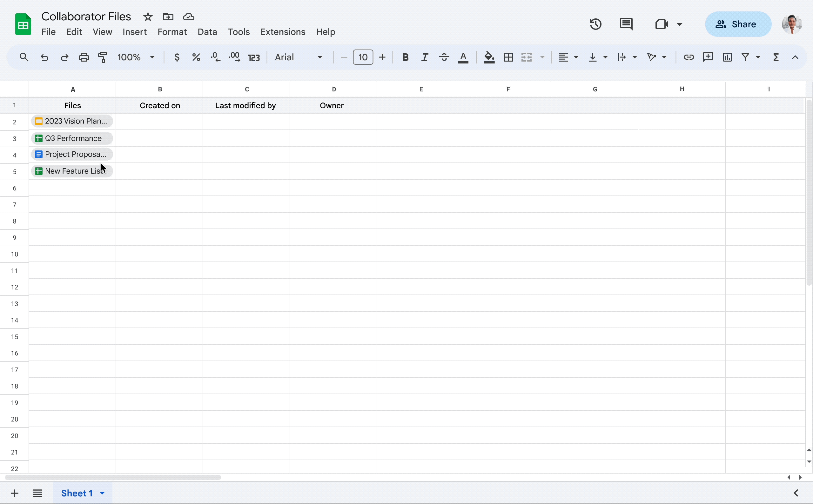
Task: Click the Borders icon in toolbar
Action: (508, 57)
